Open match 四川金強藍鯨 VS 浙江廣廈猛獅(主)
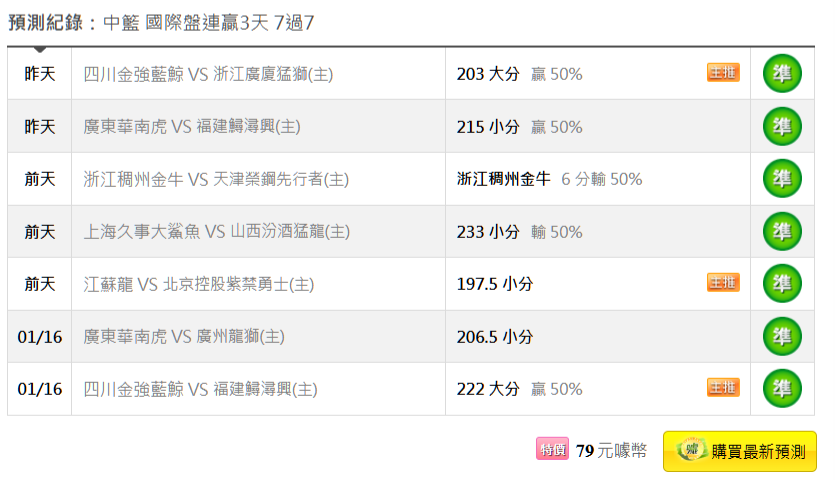 coord(208,74)
